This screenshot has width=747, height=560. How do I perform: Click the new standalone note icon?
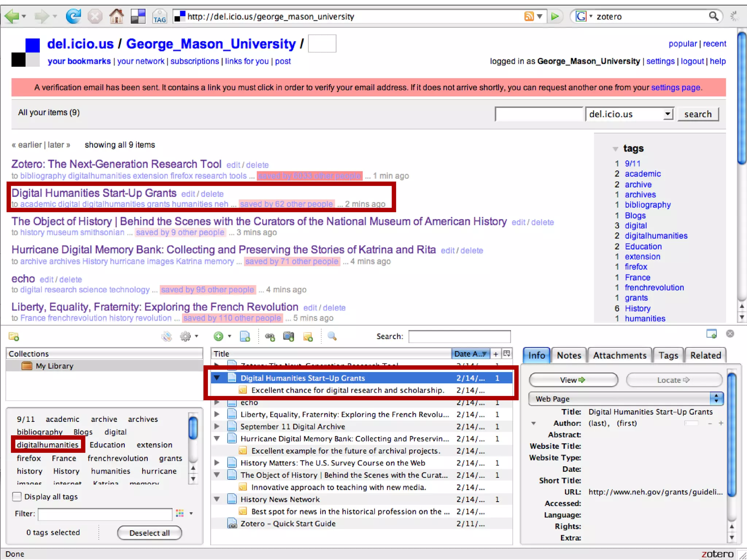click(x=308, y=337)
